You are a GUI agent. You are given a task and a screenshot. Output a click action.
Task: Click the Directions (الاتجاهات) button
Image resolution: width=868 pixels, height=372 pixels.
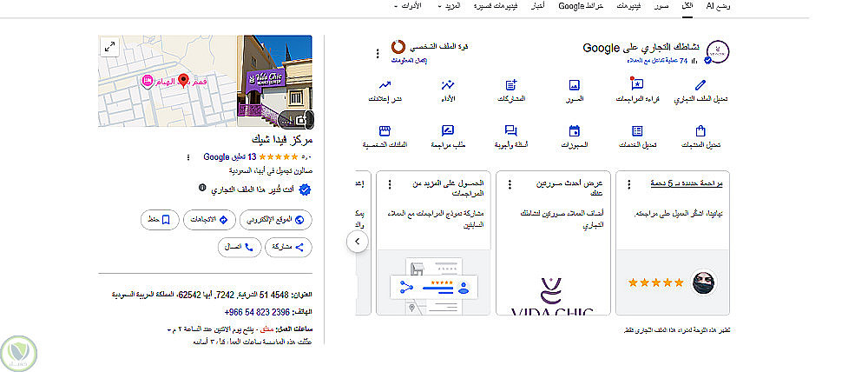208,220
